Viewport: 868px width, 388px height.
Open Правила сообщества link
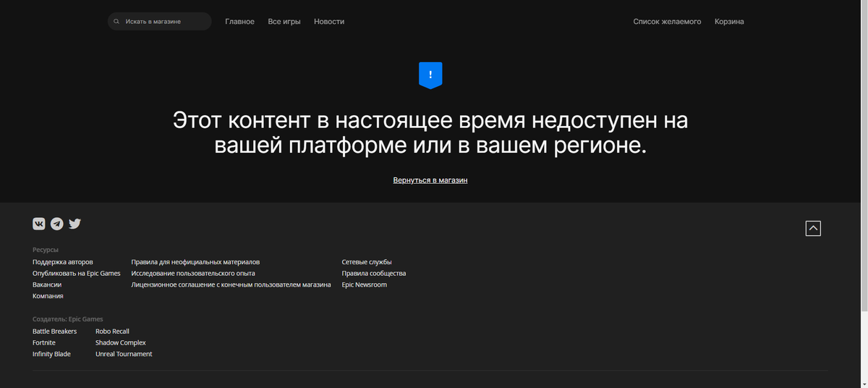click(374, 274)
